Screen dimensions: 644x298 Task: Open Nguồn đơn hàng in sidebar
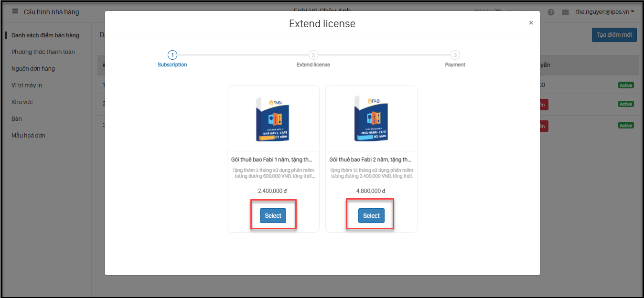pyautogui.click(x=33, y=69)
